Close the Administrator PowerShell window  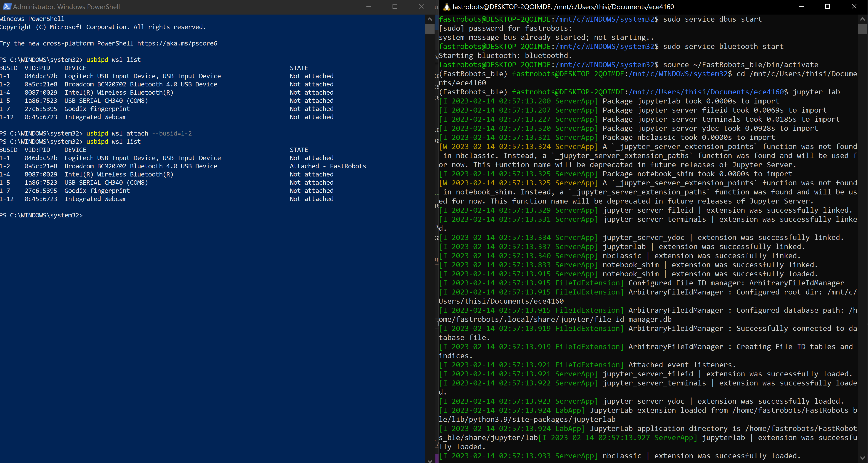pos(421,6)
